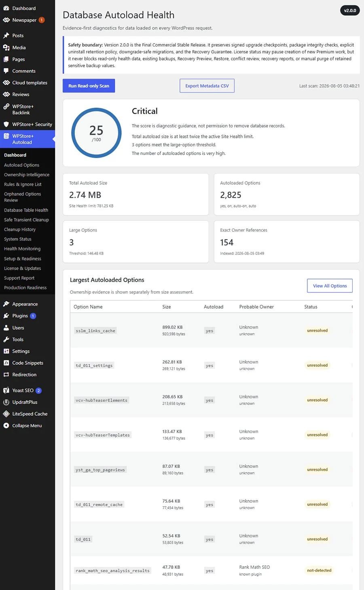Open Cleanup History submenu item
Screen dimensions: 364x590
[x=20, y=230]
